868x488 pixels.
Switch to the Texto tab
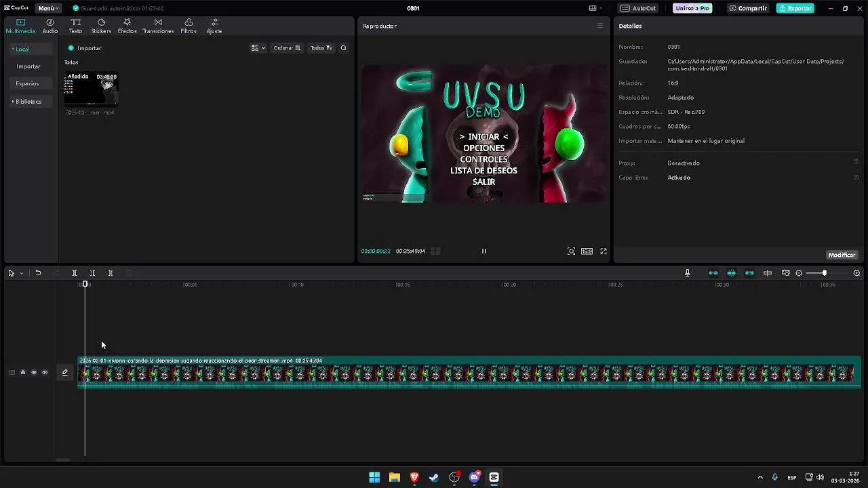point(76,26)
